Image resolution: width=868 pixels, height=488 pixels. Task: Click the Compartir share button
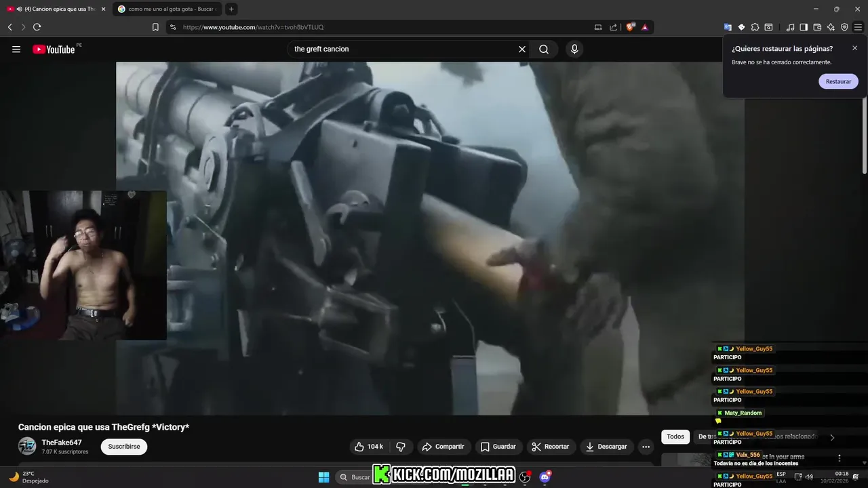[x=443, y=447]
